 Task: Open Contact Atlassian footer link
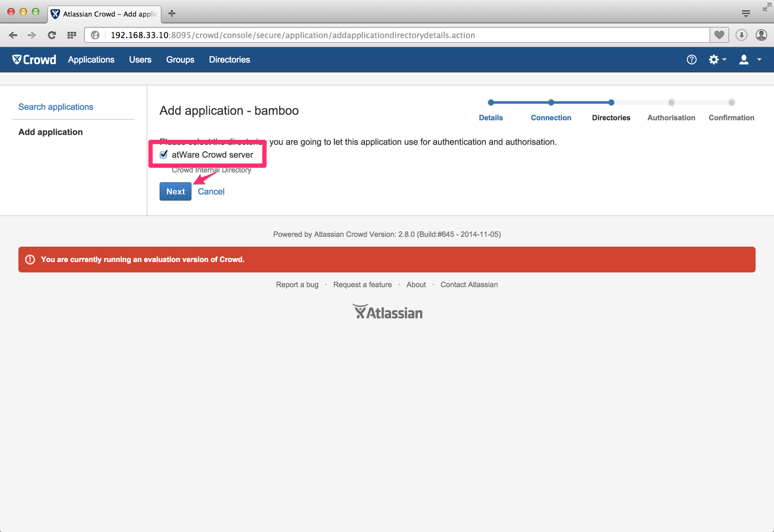tap(469, 284)
